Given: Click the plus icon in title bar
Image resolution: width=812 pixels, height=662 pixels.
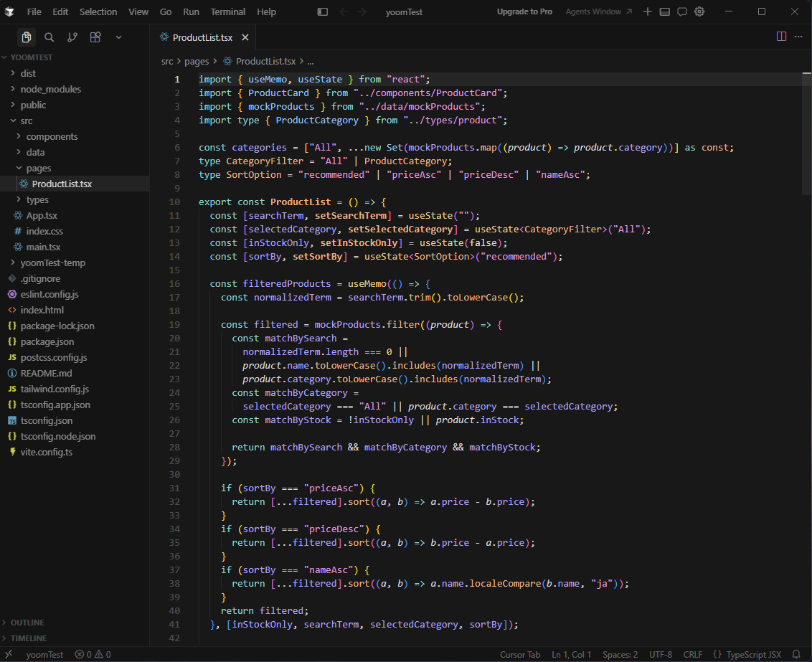Looking at the screenshot, I should (647, 11).
